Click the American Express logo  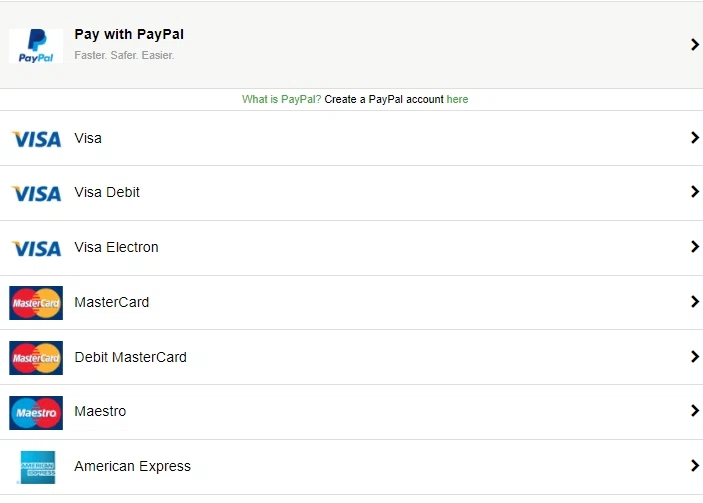coord(37,467)
